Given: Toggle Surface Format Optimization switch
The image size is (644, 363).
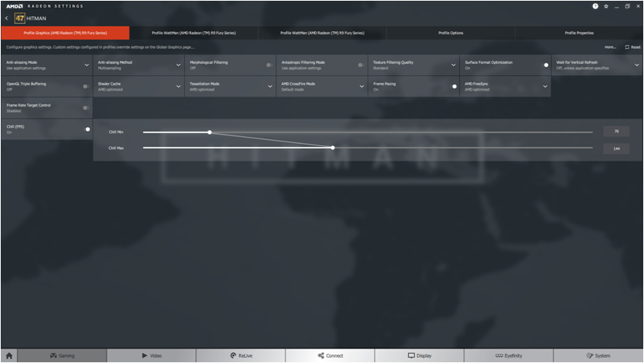Looking at the screenshot, I should 544,65.
